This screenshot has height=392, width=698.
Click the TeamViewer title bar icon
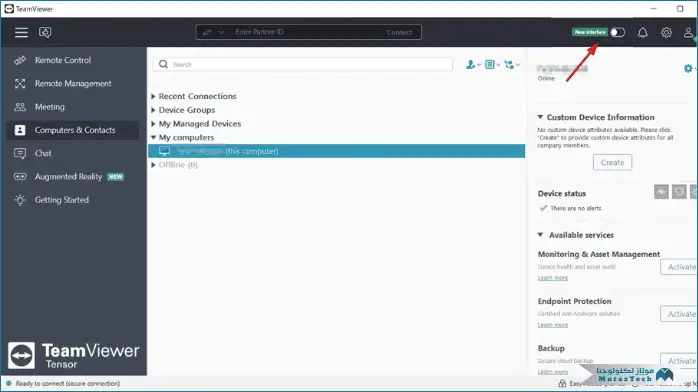(9, 9)
